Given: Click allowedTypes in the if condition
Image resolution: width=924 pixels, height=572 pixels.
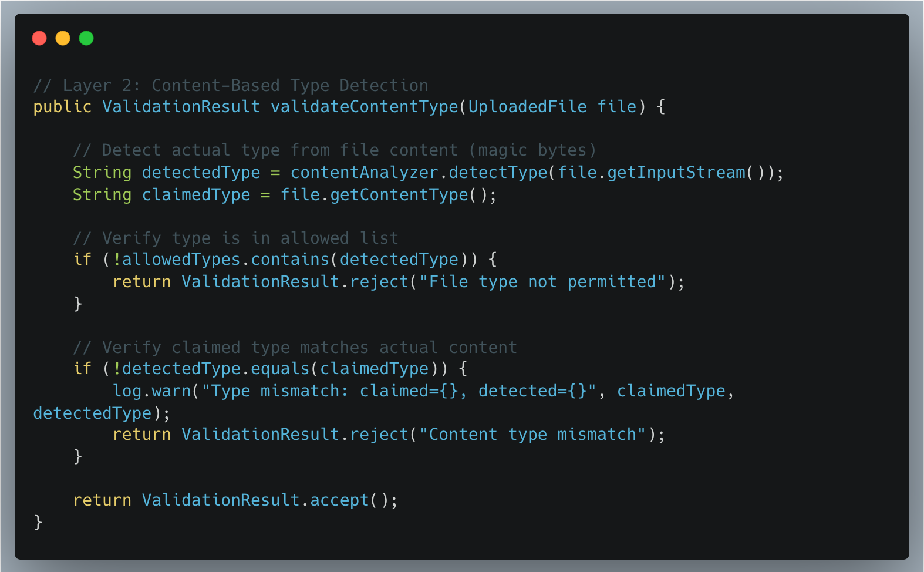Looking at the screenshot, I should (x=181, y=260).
